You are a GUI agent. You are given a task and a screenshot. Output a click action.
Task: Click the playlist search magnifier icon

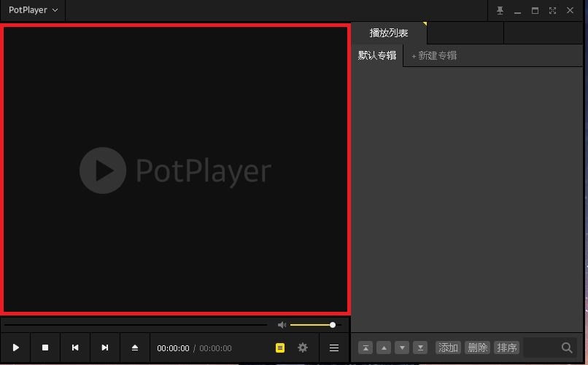[x=567, y=348]
